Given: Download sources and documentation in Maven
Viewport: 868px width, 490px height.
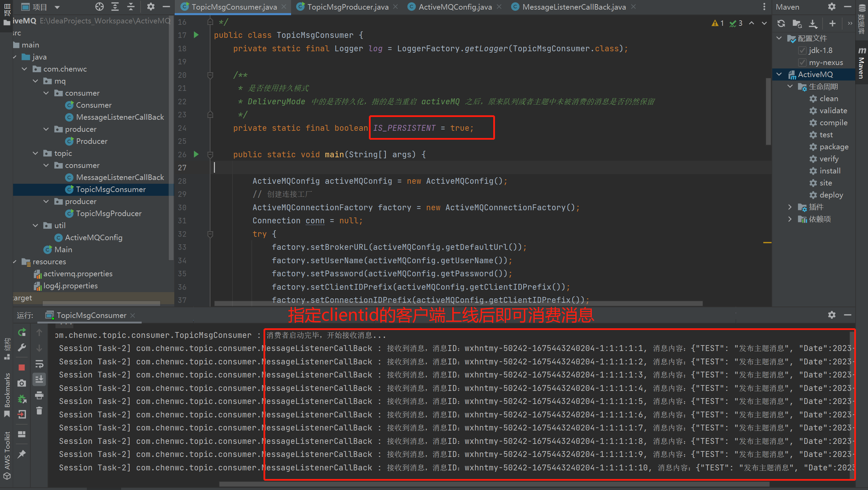Looking at the screenshot, I should [x=813, y=23].
